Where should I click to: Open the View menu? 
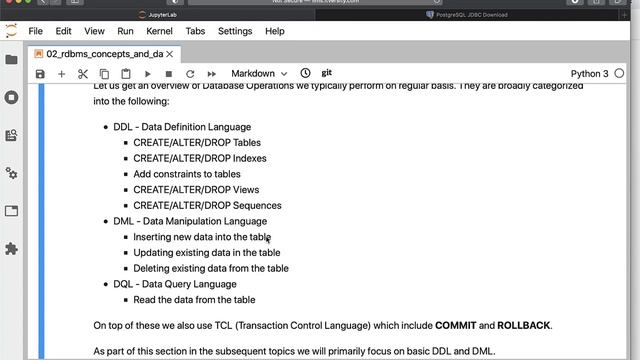pyautogui.click(x=94, y=31)
